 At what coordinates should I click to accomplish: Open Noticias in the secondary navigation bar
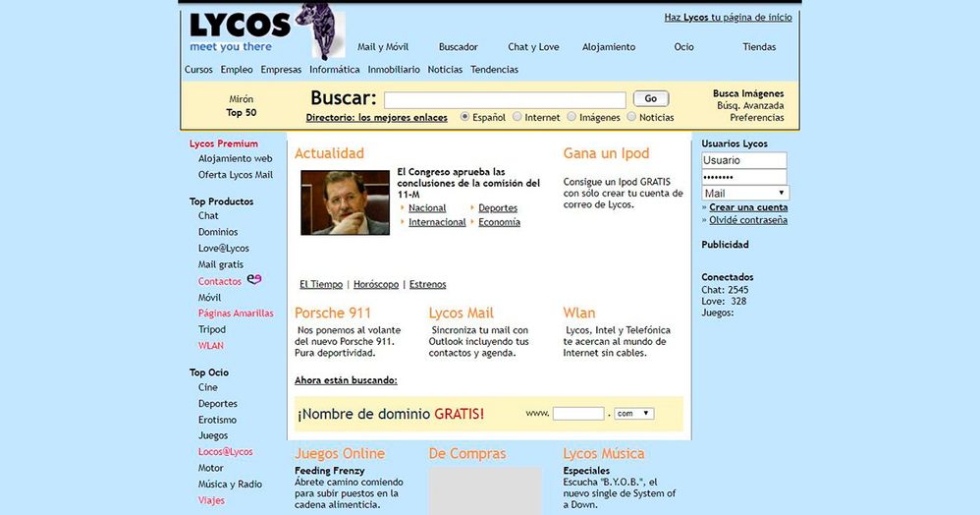pos(445,70)
